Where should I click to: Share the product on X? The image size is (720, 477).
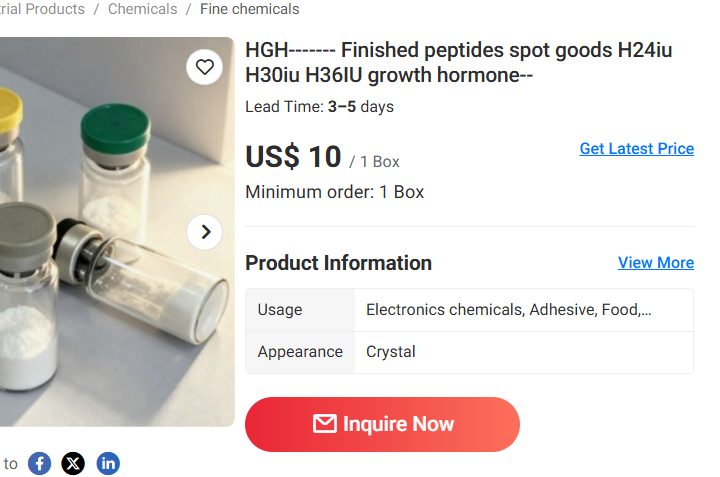(73, 463)
